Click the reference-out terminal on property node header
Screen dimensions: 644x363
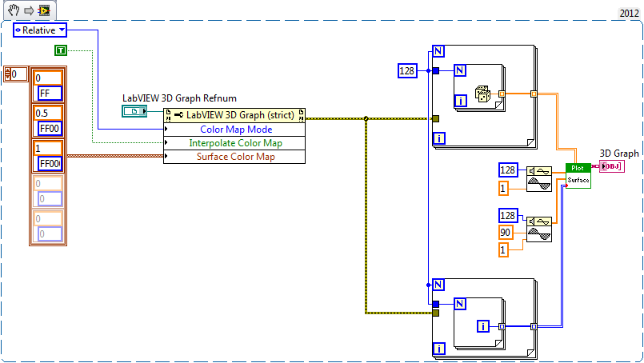coord(301,115)
